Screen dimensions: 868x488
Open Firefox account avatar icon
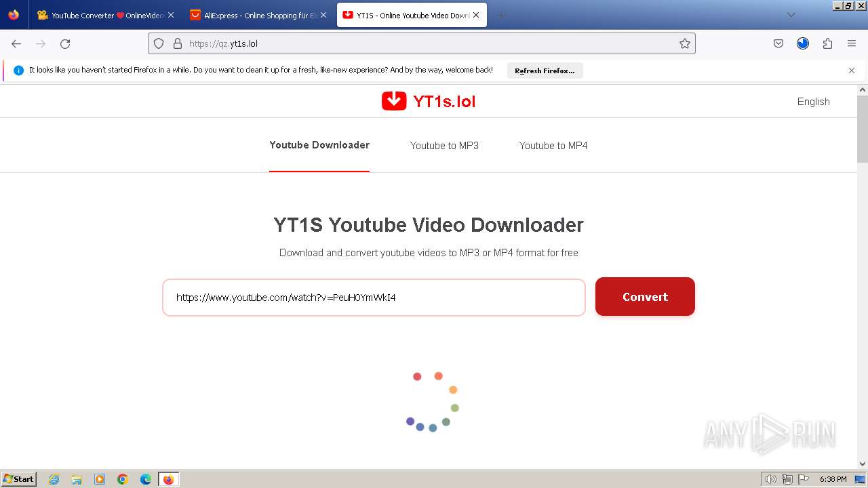click(803, 43)
